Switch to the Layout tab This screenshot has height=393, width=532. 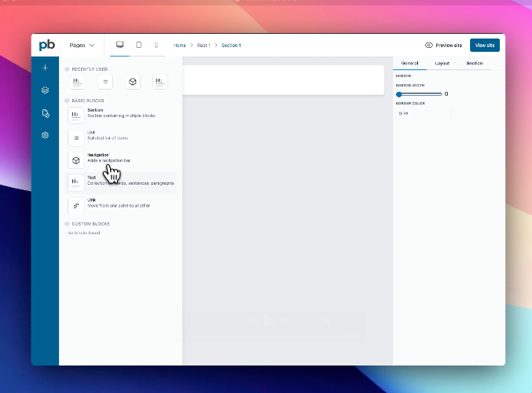[x=442, y=63]
